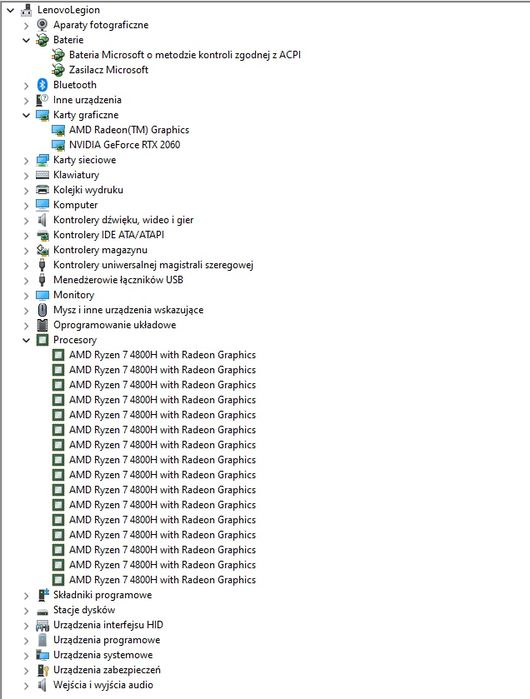Image resolution: width=530 pixels, height=699 pixels.
Task: Click the Monitory display icon
Action: pyautogui.click(x=42, y=295)
